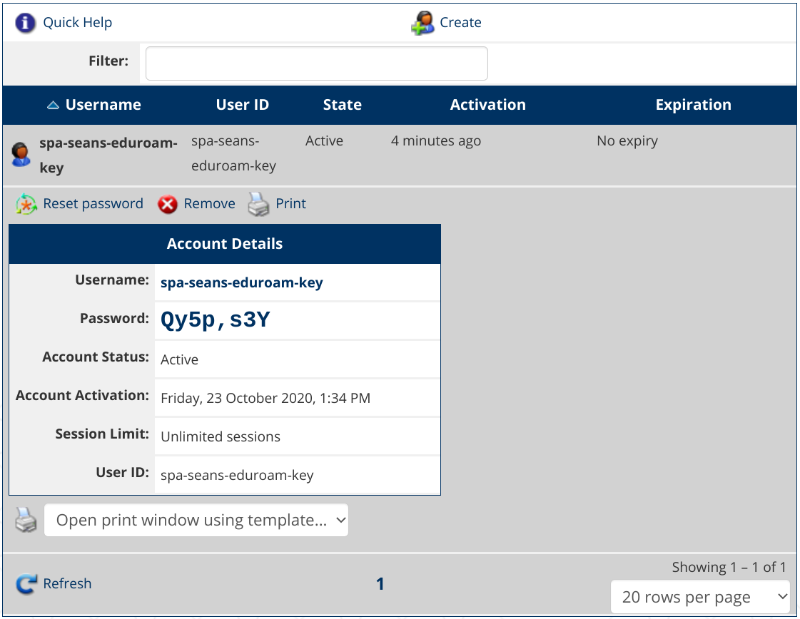Click the user avatar icon in row
The height and width of the screenshot is (619, 800).
pos(20,154)
